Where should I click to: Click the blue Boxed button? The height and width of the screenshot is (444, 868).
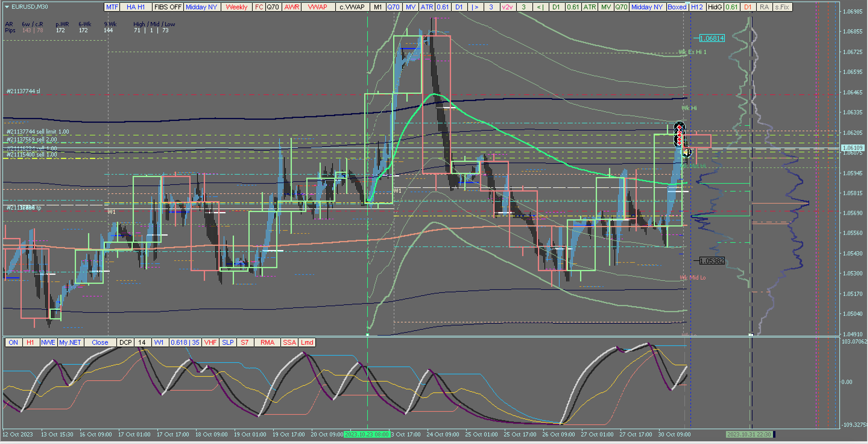[x=677, y=7]
